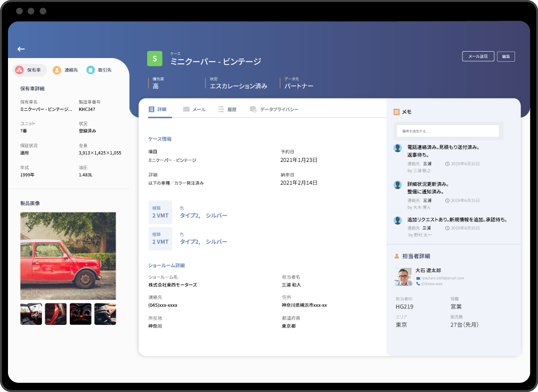Click the second タイプ2, シルバー color value
Viewport: 538px width, 392px height.
203,242
